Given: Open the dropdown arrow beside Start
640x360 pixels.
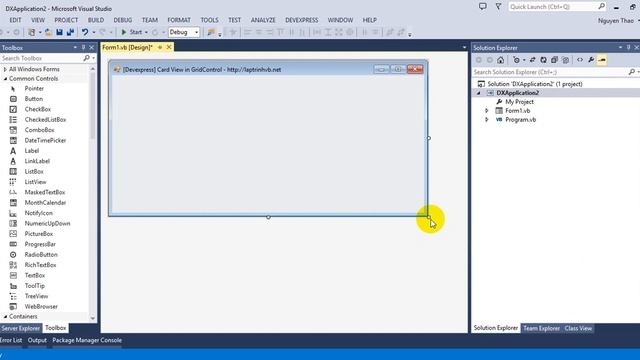Looking at the screenshot, I should 146,32.
